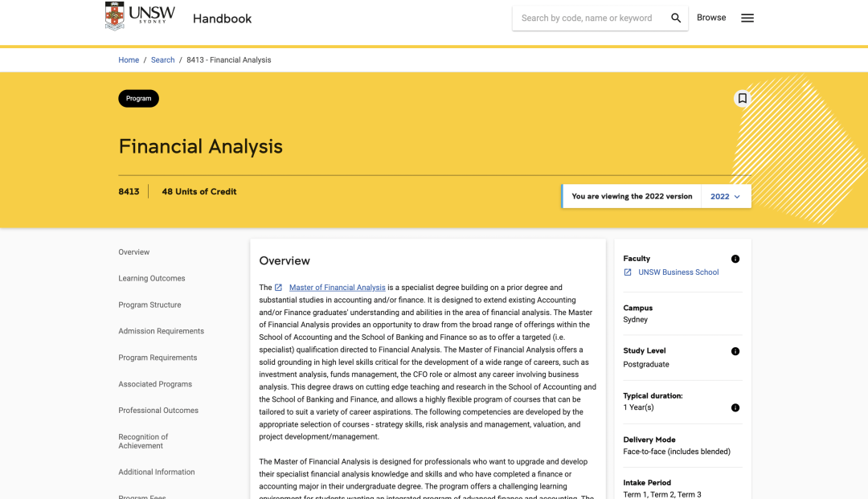Image resolution: width=868 pixels, height=499 pixels.
Task: Show info icon next to Study Level
Action: (735, 351)
